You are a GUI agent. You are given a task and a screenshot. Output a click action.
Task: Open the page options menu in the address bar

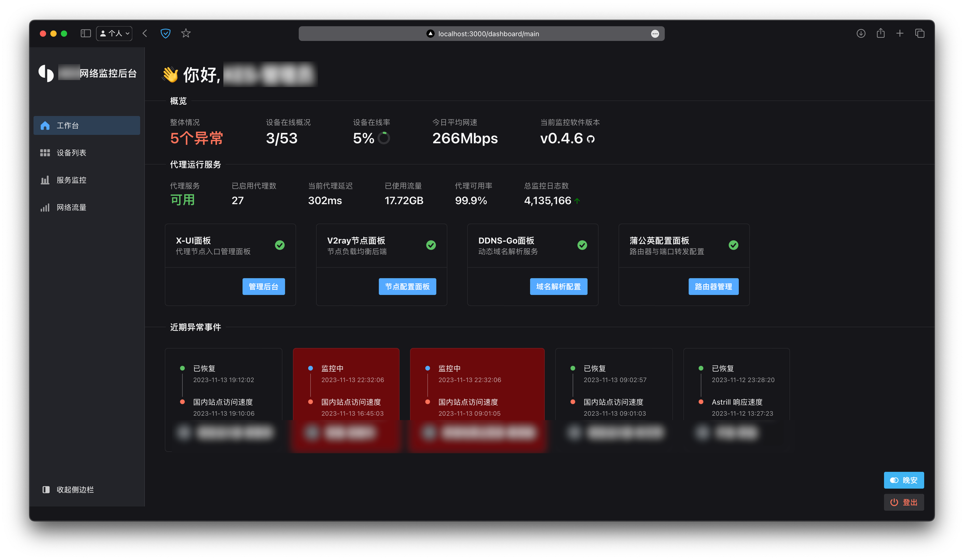tap(655, 34)
